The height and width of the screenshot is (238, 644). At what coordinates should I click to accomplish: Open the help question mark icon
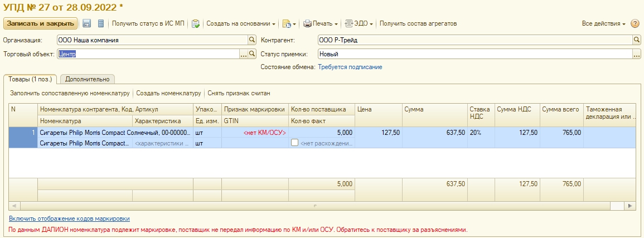pos(635,24)
